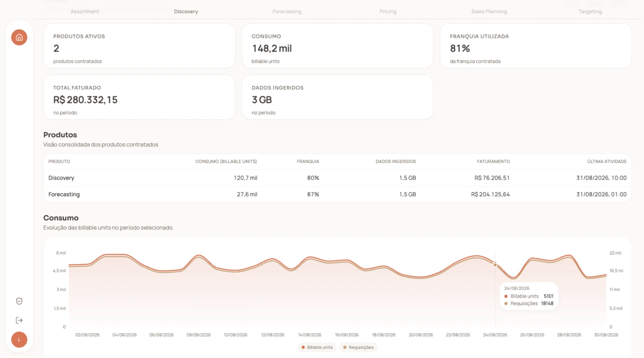Go to the Pricing tab
This screenshot has height=358, width=644.
pos(388,11)
